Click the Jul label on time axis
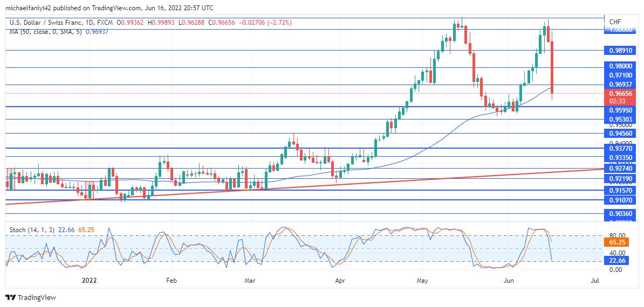The width and height of the screenshot is (644, 307). pyautogui.click(x=594, y=281)
